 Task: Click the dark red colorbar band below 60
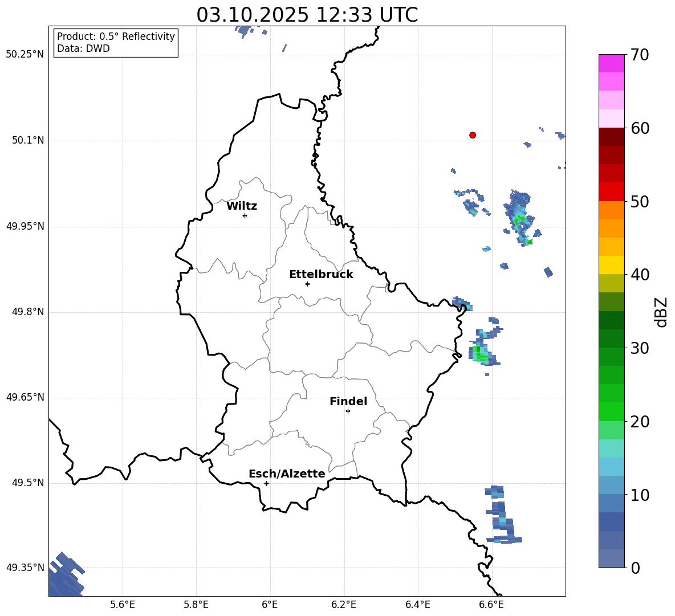coord(611,136)
